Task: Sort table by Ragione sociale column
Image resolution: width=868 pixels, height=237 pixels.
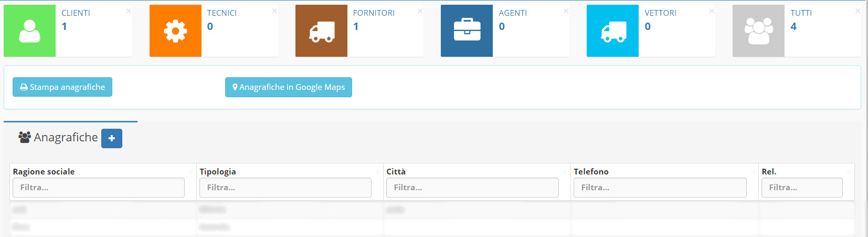Action: tap(44, 172)
